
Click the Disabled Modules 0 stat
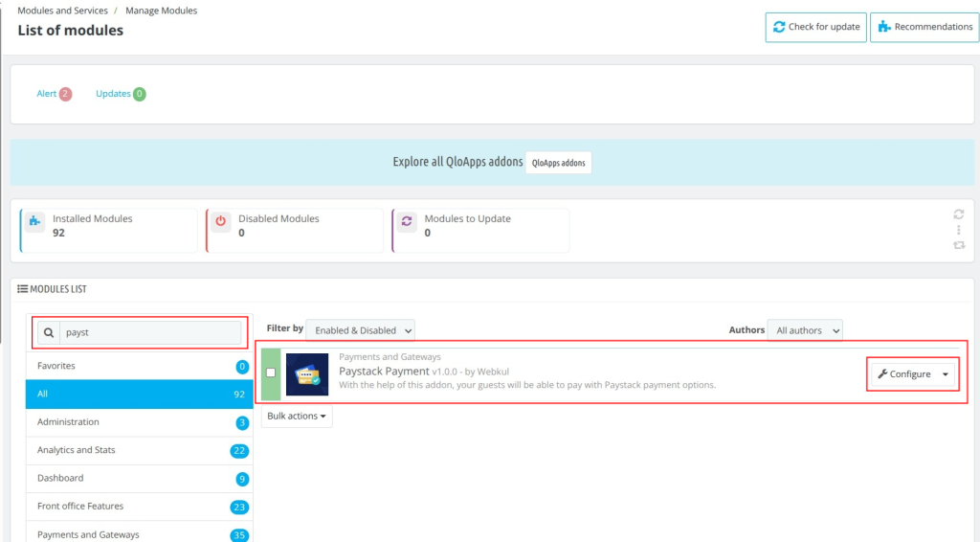tap(295, 230)
